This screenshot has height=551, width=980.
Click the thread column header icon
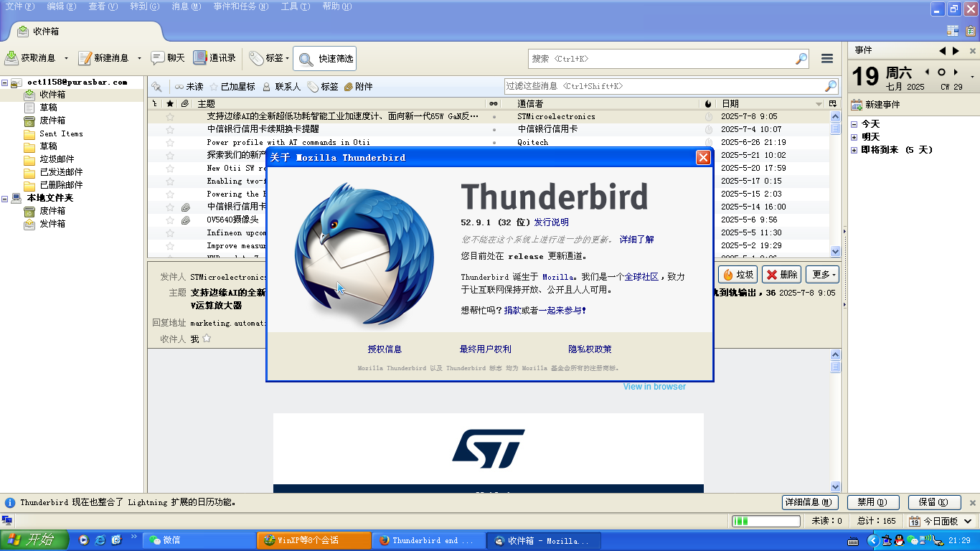coord(154,104)
